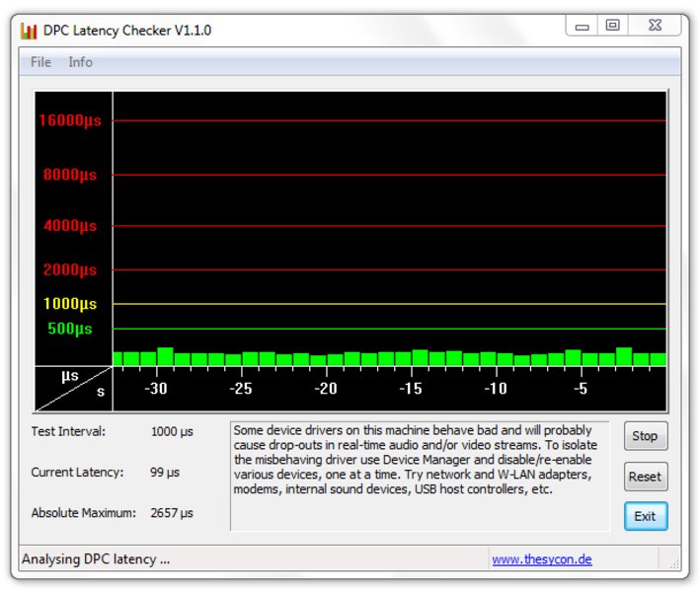The image size is (700, 592).
Task: Open the File menu
Action: 40,62
